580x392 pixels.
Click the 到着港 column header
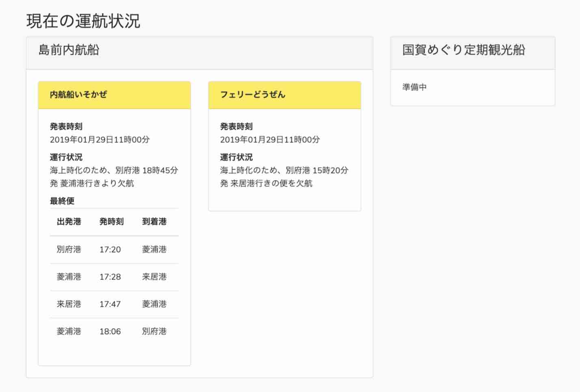[x=154, y=222]
